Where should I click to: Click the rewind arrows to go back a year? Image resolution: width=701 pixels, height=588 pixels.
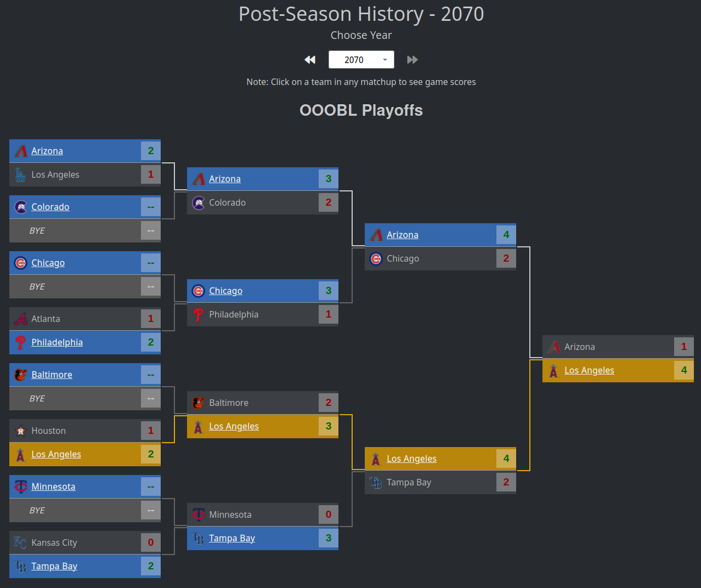point(309,59)
